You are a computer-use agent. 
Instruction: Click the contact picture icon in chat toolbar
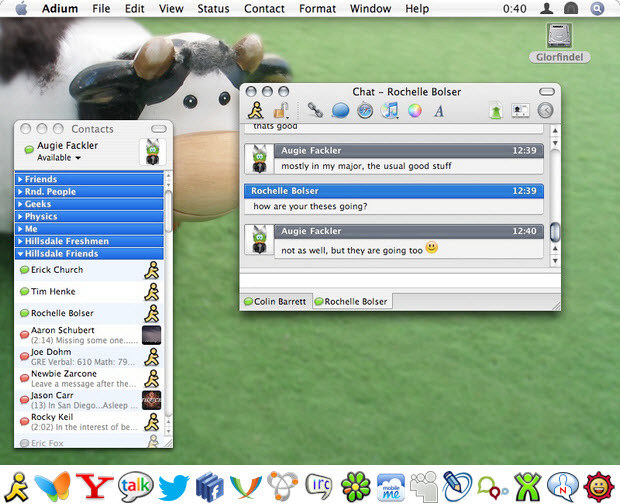(520, 111)
